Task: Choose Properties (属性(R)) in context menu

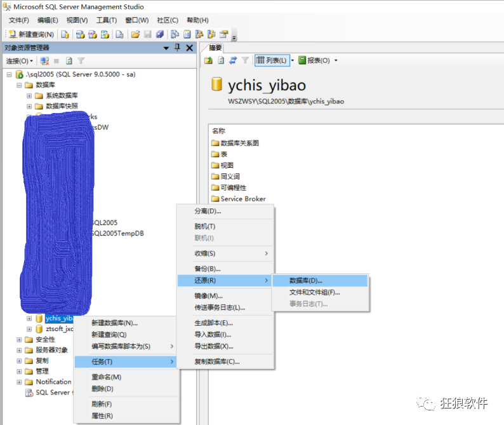Action: tap(127, 416)
